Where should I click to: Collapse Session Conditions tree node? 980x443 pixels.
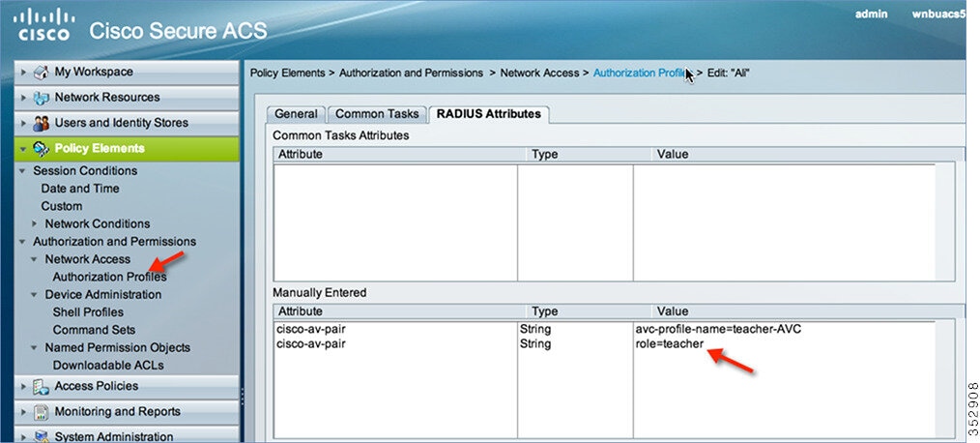tap(22, 171)
